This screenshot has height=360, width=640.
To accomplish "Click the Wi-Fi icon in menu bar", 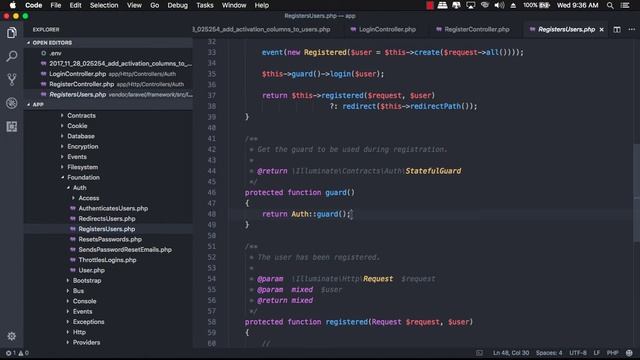I will pyautogui.click(x=484, y=5).
